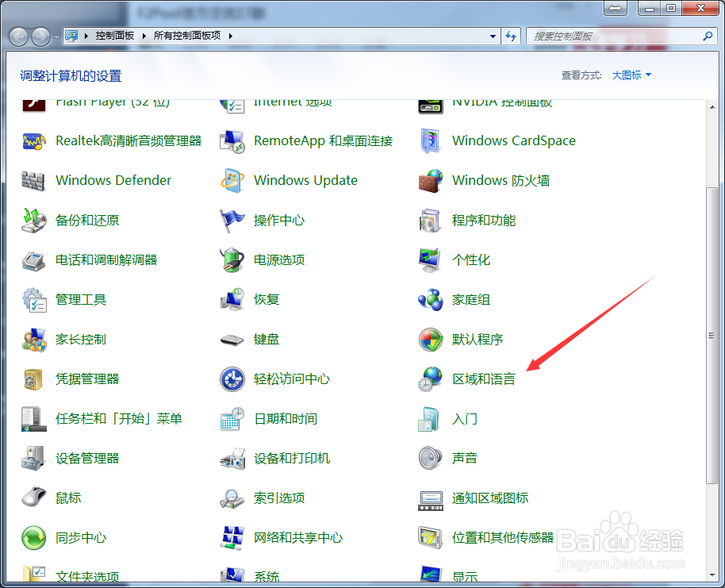The width and height of the screenshot is (725, 588).
Task: Click the 操作中心 flag icon
Action: [232, 221]
